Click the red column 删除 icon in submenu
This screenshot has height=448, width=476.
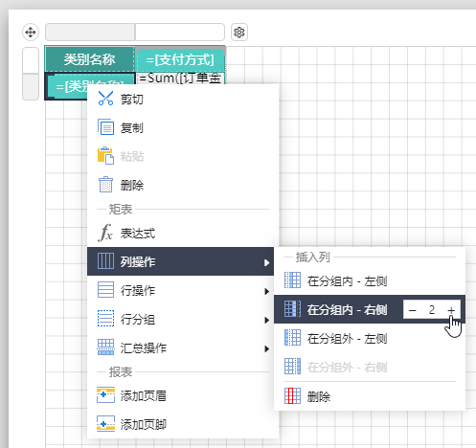pyautogui.click(x=292, y=396)
